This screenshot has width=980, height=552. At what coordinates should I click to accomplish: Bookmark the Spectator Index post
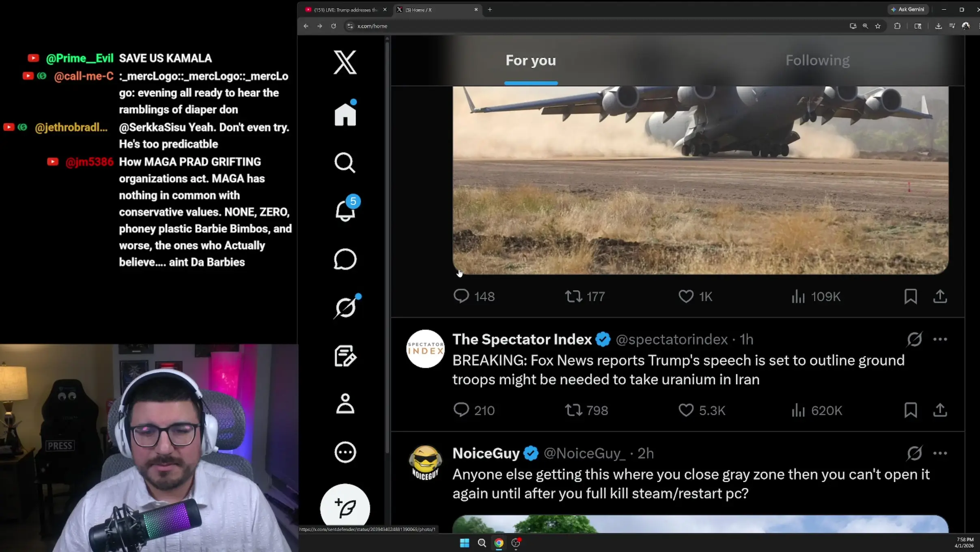click(x=910, y=410)
